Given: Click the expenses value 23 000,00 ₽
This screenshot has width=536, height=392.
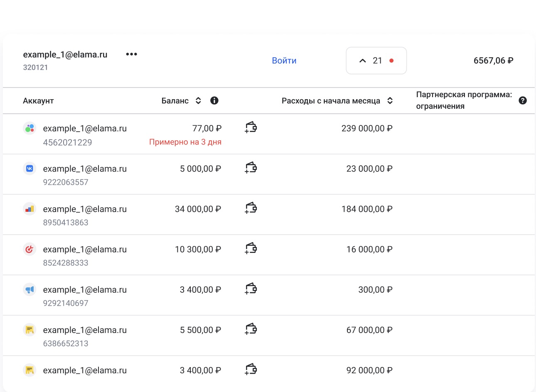Looking at the screenshot, I should [x=369, y=169].
